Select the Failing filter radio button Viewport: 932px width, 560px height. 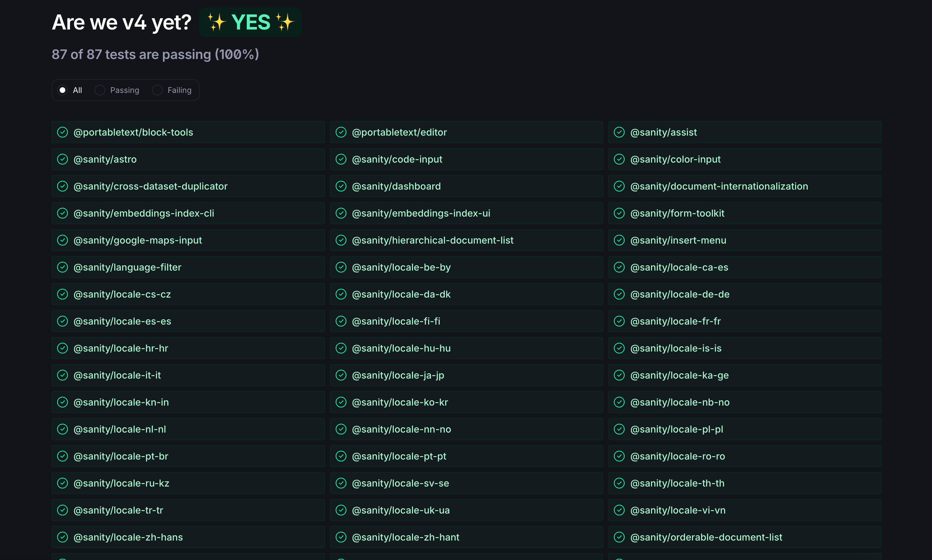(x=157, y=90)
